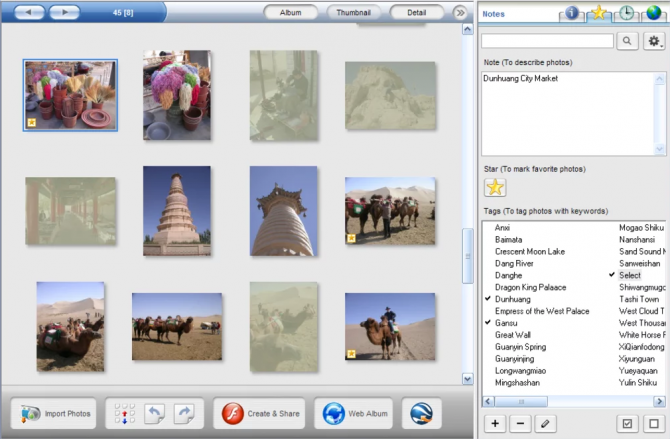The image size is (670, 439).
Task: Click the search magnifier icon
Action: point(628,41)
